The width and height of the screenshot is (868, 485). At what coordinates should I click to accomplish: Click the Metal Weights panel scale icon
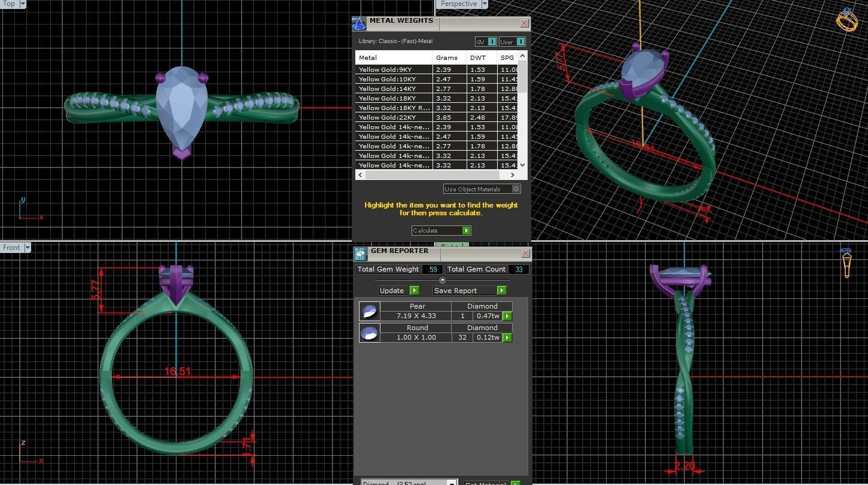[359, 23]
